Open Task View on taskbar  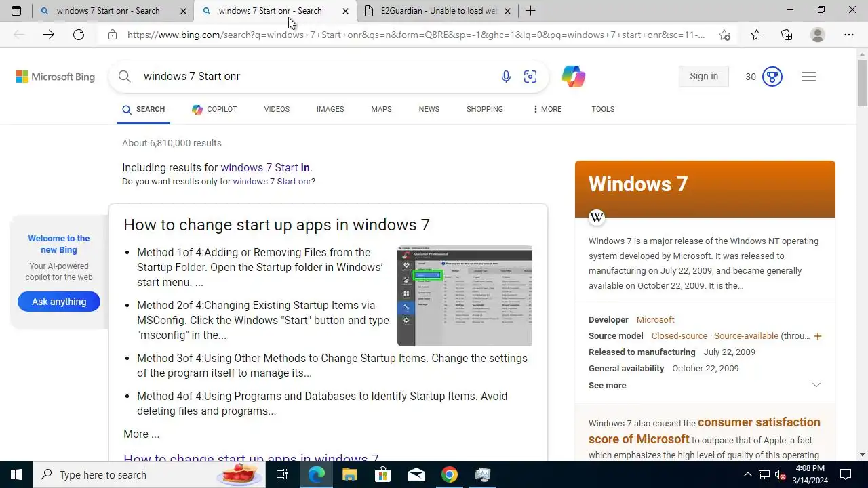tap(282, 474)
